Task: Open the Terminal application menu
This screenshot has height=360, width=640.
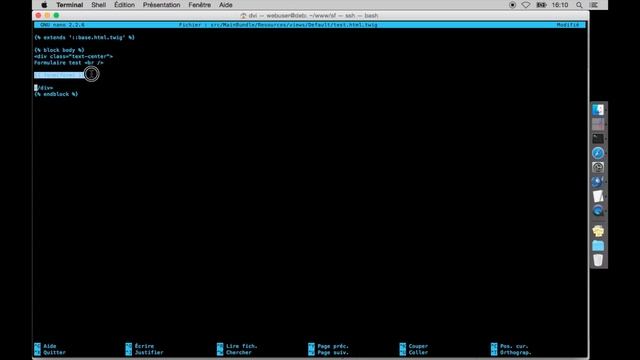Action: point(69,5)
